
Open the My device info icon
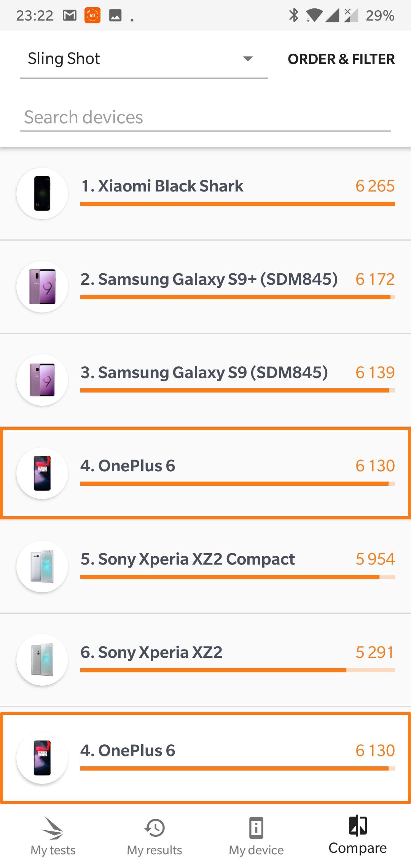256,828
